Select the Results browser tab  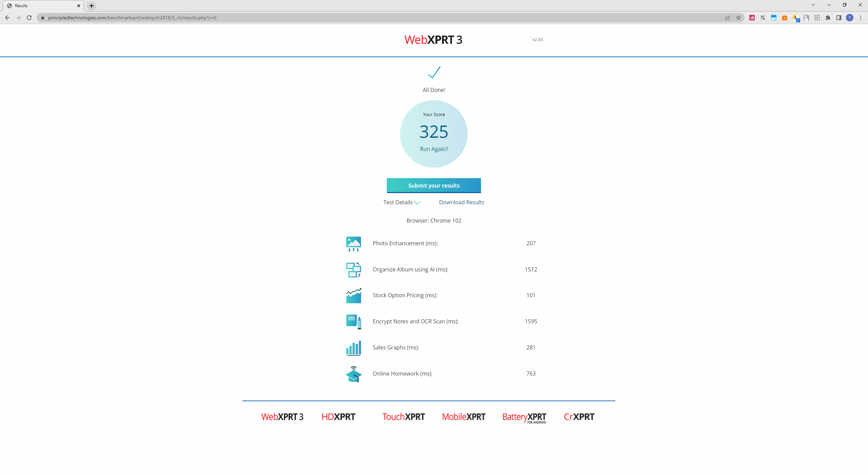pos(43,6)
